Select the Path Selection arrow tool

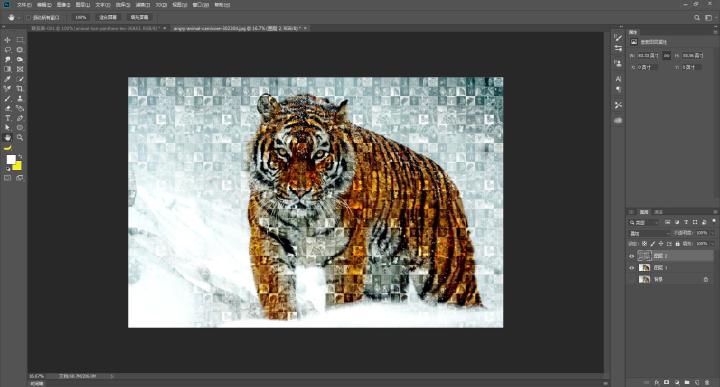click(x=7, y=128)
